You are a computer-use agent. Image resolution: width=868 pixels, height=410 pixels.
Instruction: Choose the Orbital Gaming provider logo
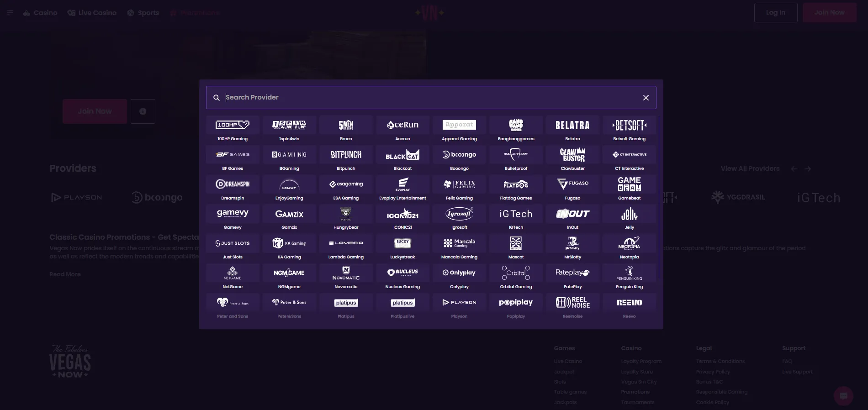click(x=516, y=273)
